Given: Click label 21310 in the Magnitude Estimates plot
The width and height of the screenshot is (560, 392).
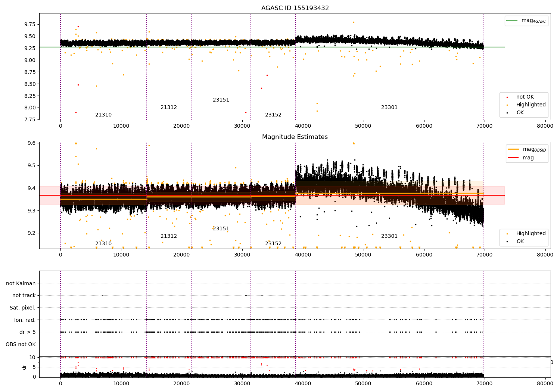Looking at the screenshot, I should [103, 244].
